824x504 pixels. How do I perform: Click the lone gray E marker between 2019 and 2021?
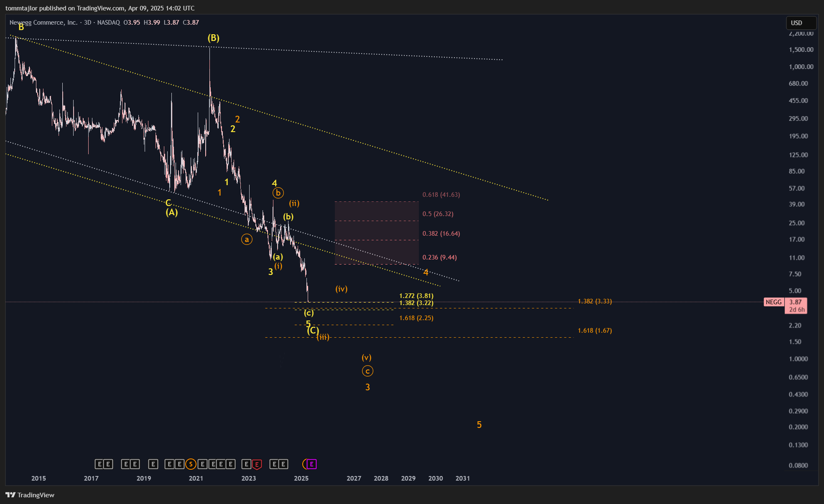[x=153, y=464]
